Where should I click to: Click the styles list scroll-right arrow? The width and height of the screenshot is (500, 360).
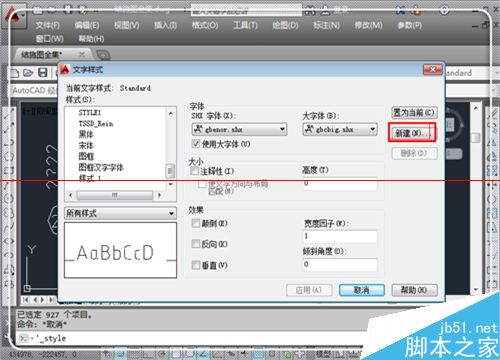coord(160,195)
